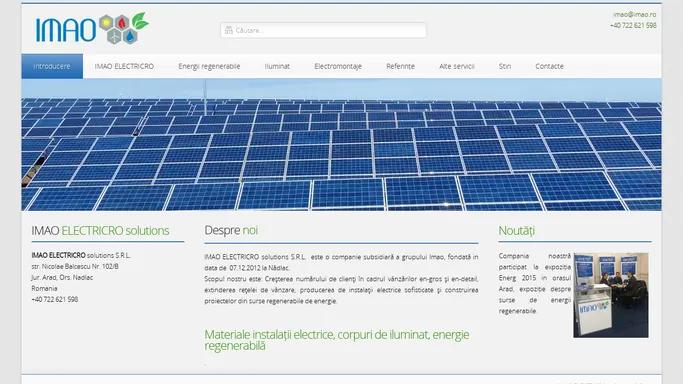Open the Introducere menu item
Viewport: 683px width, 384px height.
point(52,66)
